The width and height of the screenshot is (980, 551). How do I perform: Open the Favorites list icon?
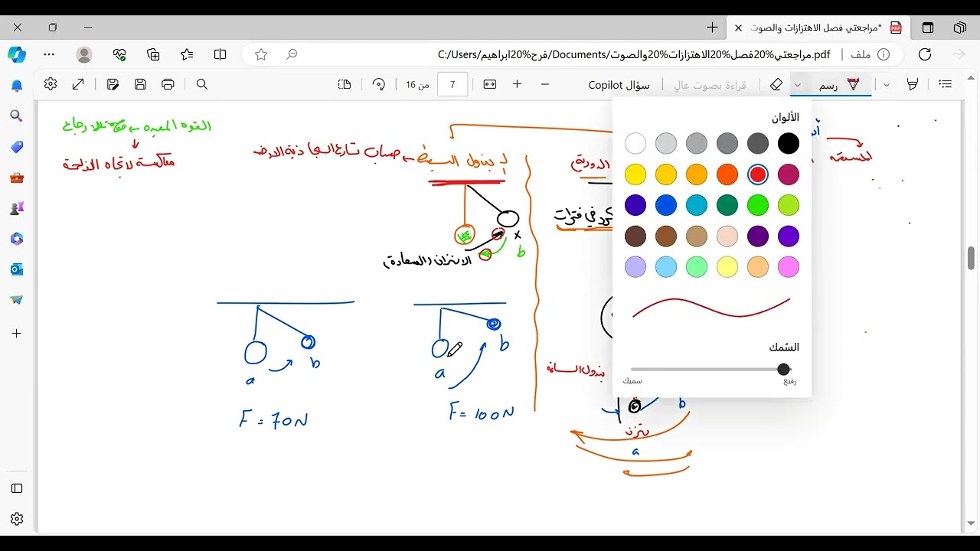pos(187,54)
